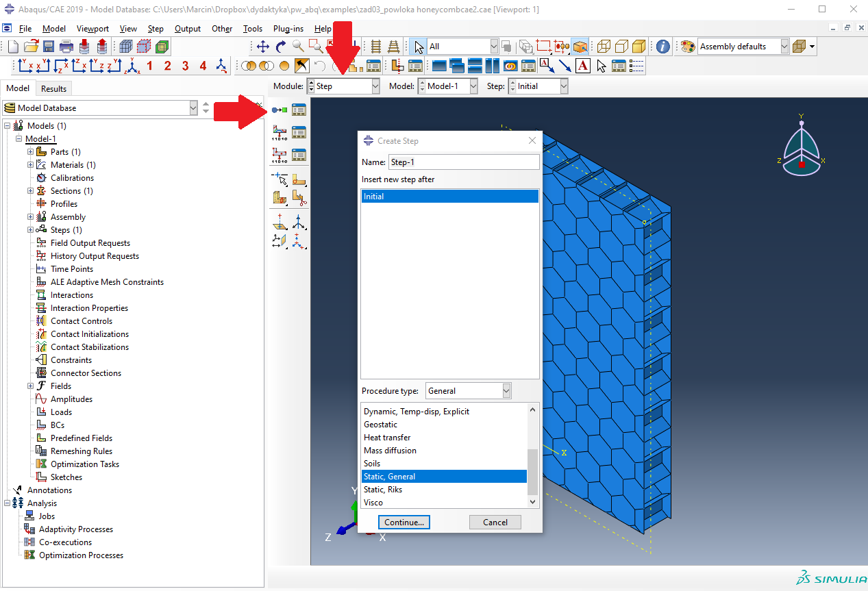
Task: Expand the Materials tree node
Action: tap(31, 165)
